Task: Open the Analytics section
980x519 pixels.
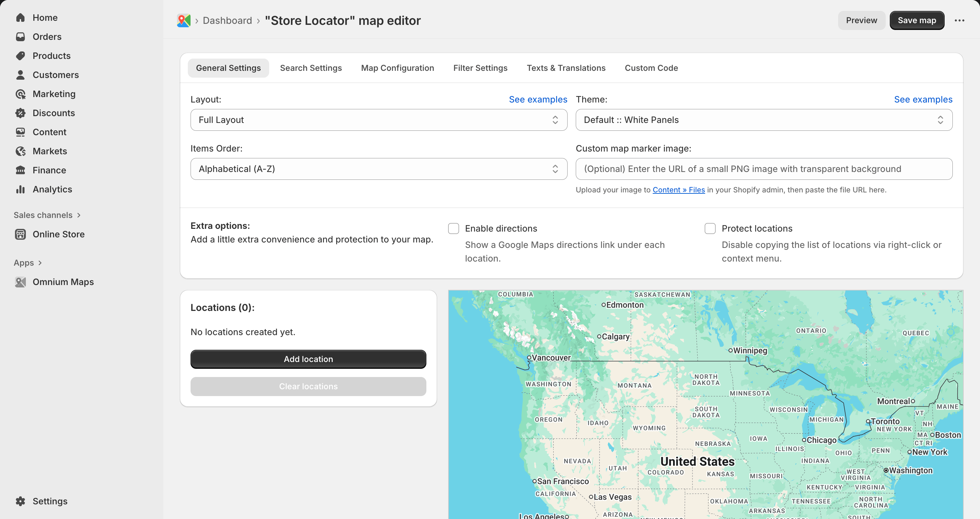Action: pos(52,189)
